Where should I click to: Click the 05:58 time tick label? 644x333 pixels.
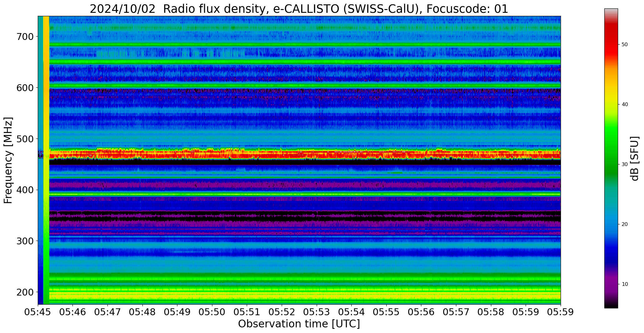tap(491, 312)
